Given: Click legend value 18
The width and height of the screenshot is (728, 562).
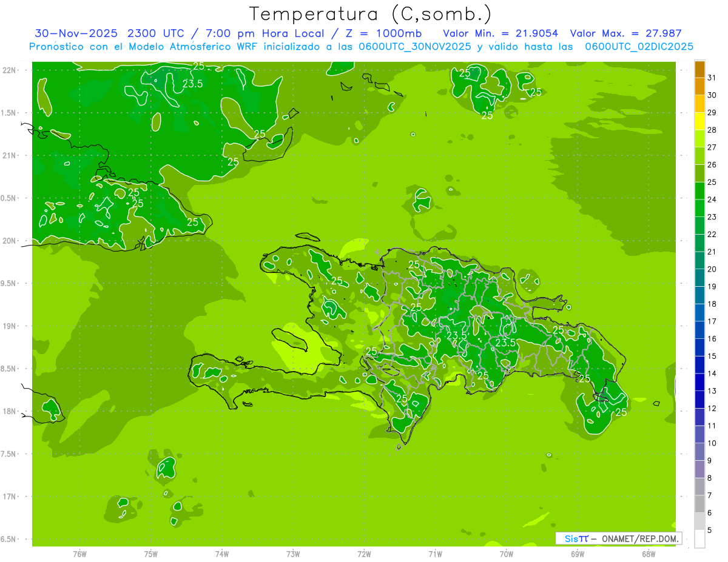Looking at the screenshot, I should click(712, 304).
